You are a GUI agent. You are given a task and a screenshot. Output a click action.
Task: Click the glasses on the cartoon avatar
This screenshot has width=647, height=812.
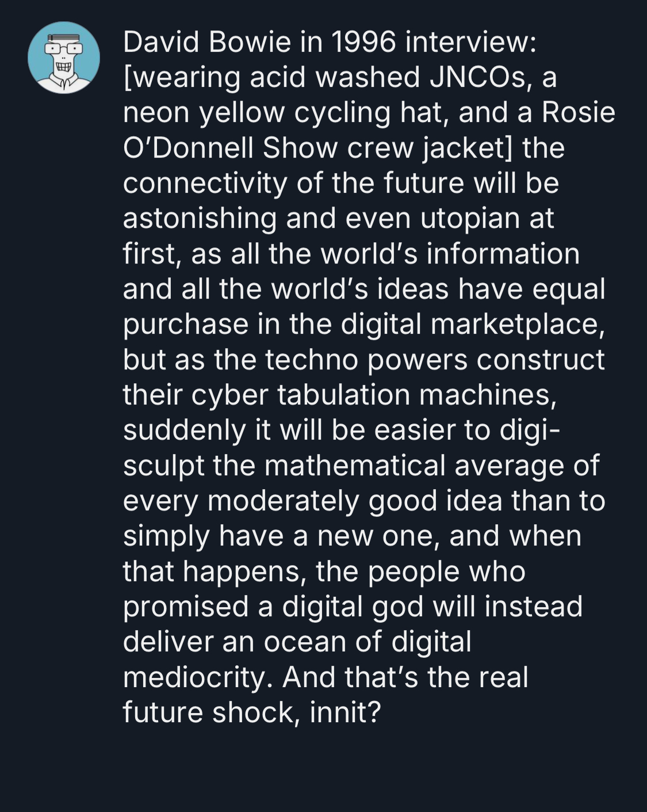(64, 49)
